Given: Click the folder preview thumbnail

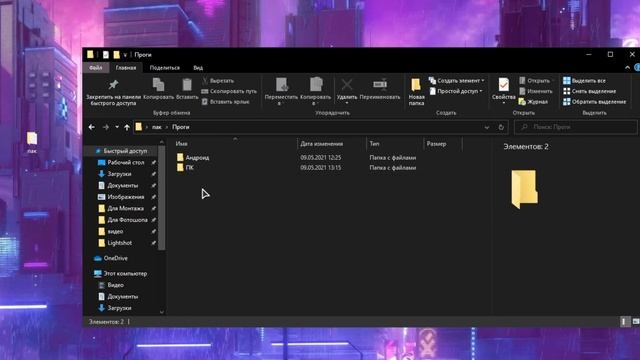Looking at the screenshot, I should pos(524,189).
